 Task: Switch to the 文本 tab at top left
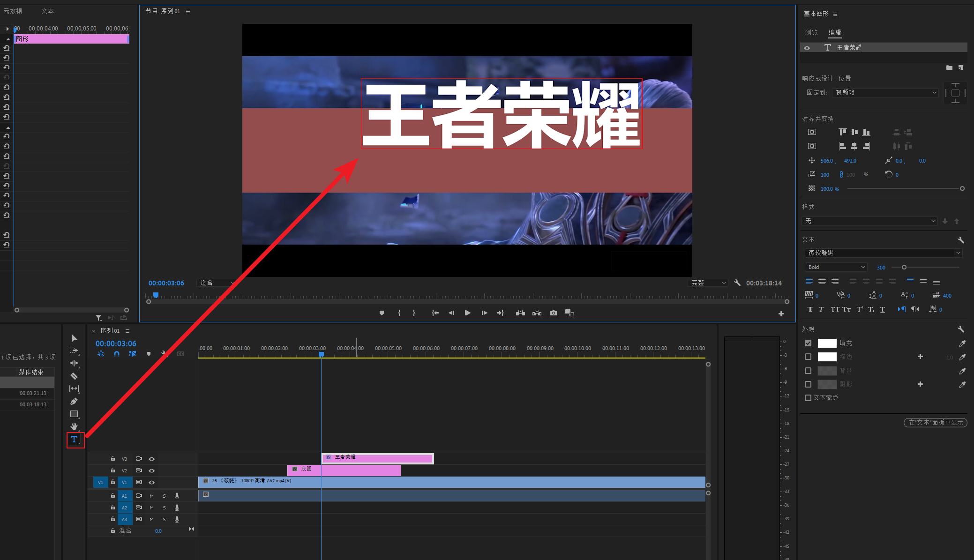pyautogui.click(x=47, y=11)
